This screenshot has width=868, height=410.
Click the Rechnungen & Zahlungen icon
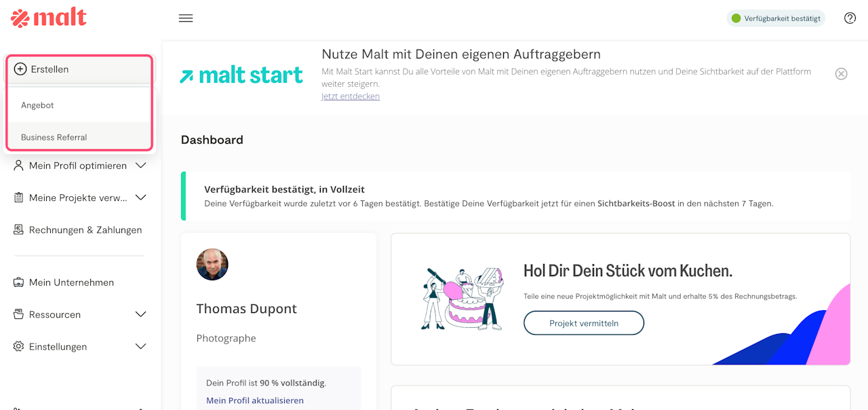coord(19,230)
